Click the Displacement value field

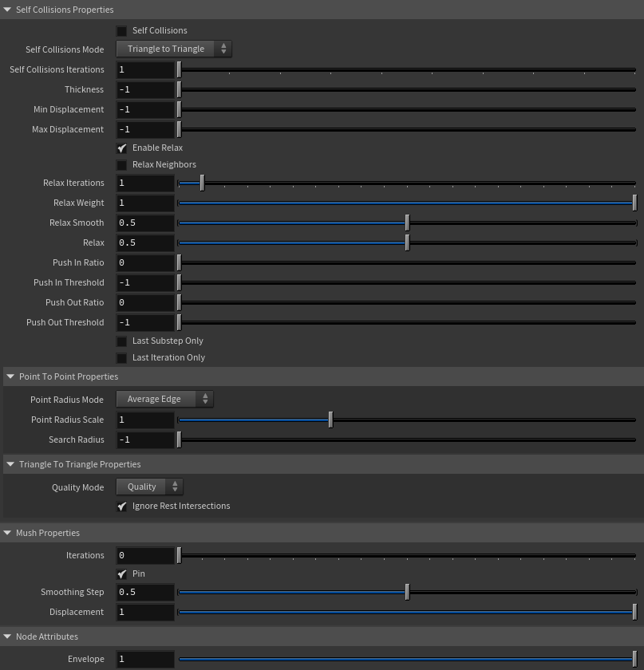(145, 613)
